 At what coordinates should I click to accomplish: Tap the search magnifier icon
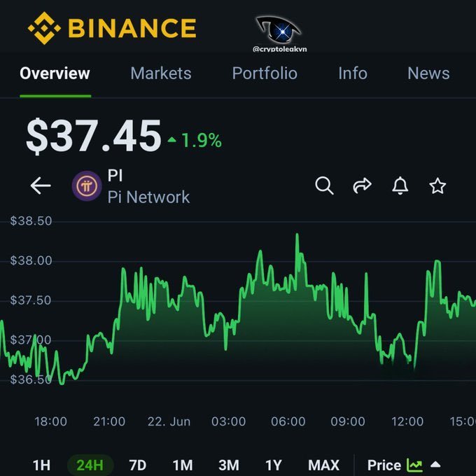(x=324, y=185)
